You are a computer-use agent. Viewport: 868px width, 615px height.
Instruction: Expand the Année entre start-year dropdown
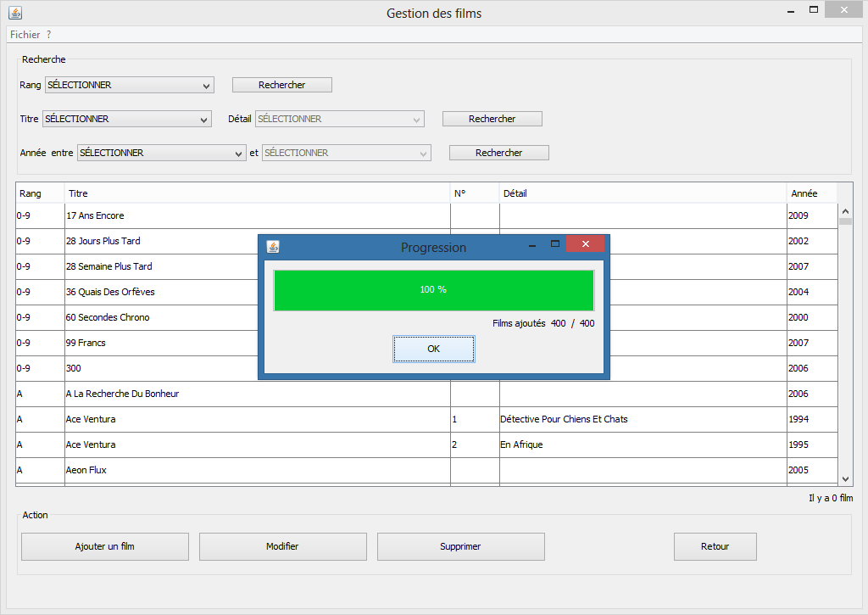pos(162,153)
